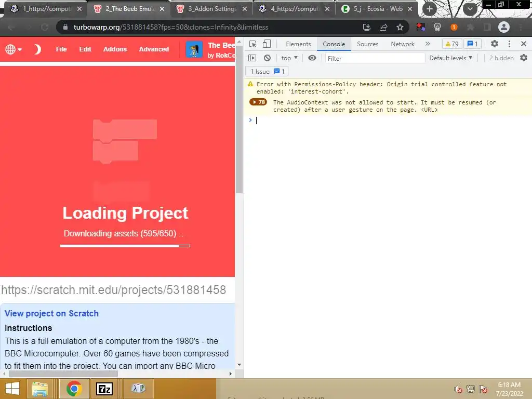
Task: Click the 79 warnings counter
Action: click(452, 44)
